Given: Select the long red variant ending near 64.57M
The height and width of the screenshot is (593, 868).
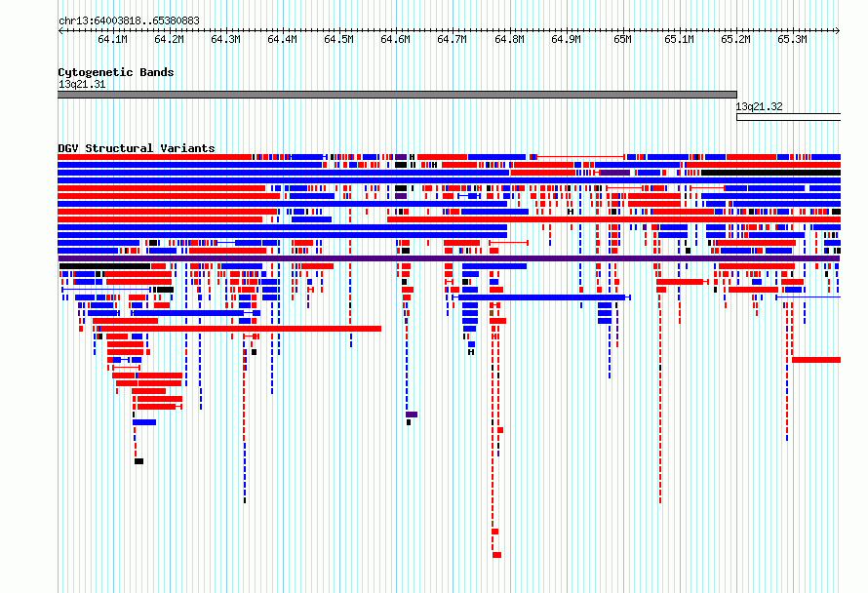Looking at the screenshot, I should [241, 329].
